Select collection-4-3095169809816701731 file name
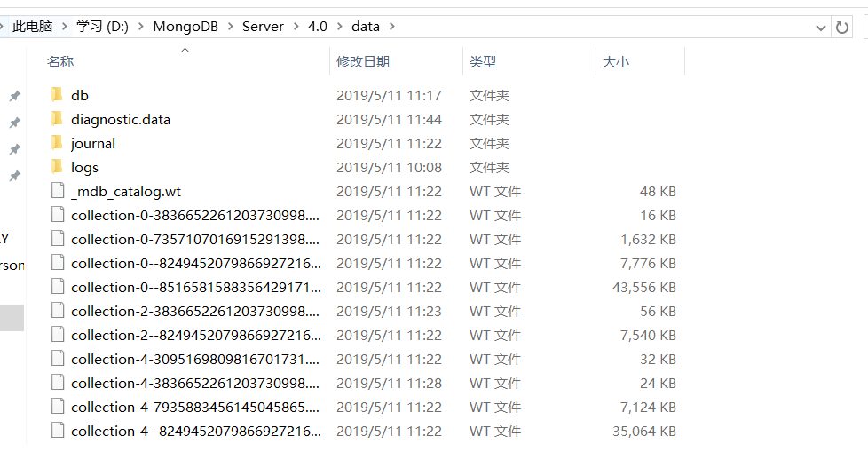 195,359
